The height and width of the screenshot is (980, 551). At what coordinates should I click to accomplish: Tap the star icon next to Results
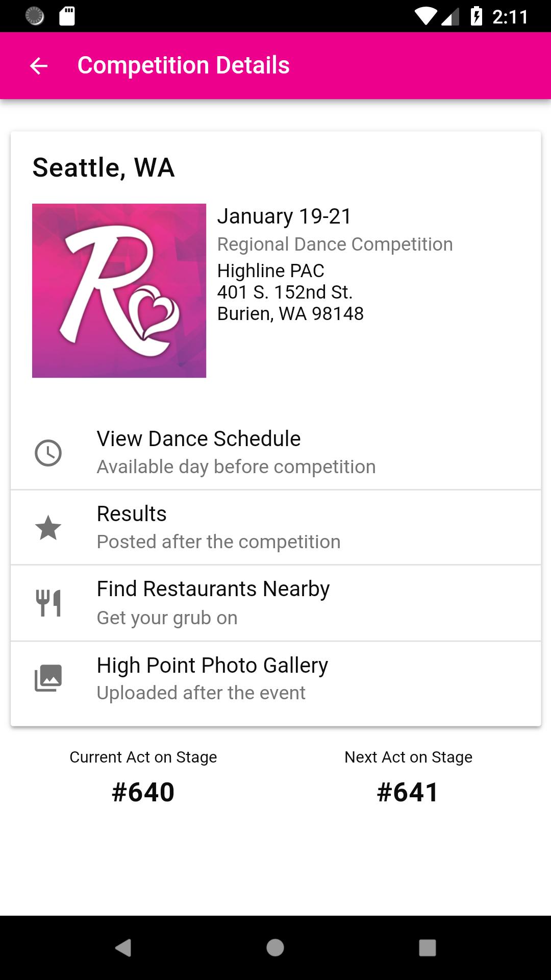(48, 528)
